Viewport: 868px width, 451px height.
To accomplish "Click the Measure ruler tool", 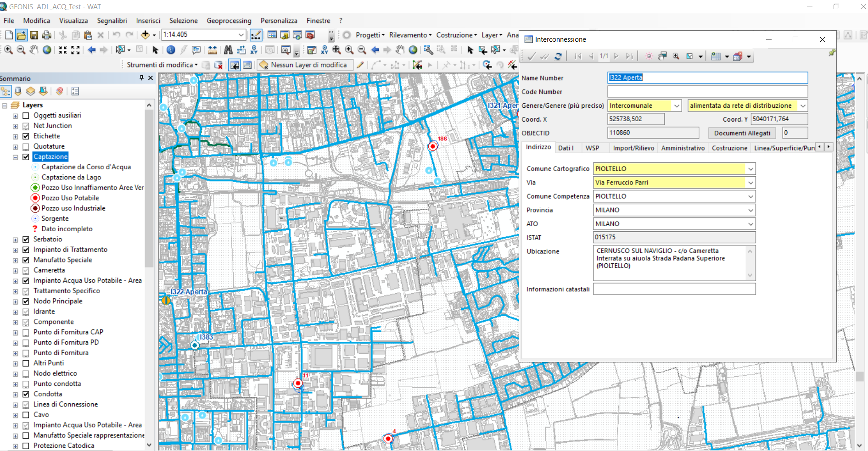I will click(x=213, y=50).
